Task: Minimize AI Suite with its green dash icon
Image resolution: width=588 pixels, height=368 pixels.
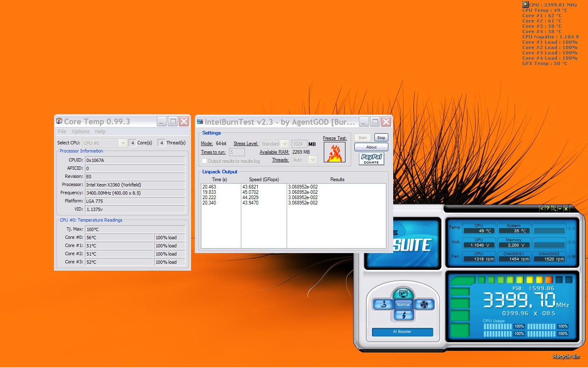Action: click(560, 209)
